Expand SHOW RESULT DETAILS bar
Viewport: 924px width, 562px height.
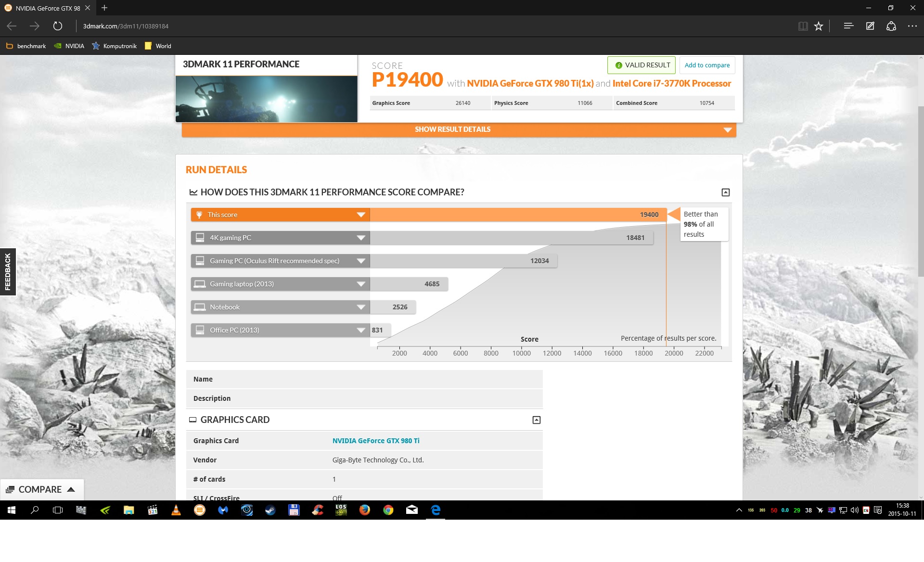459,129
